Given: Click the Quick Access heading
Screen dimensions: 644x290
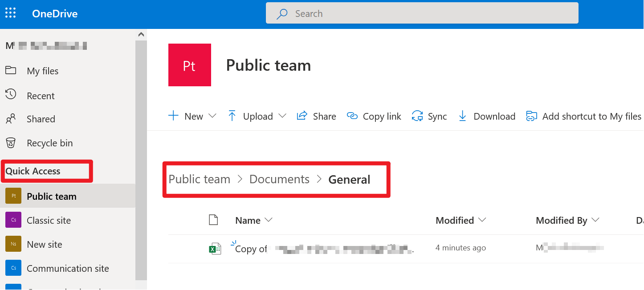Looking at the screenshot, I should point(33,171).
